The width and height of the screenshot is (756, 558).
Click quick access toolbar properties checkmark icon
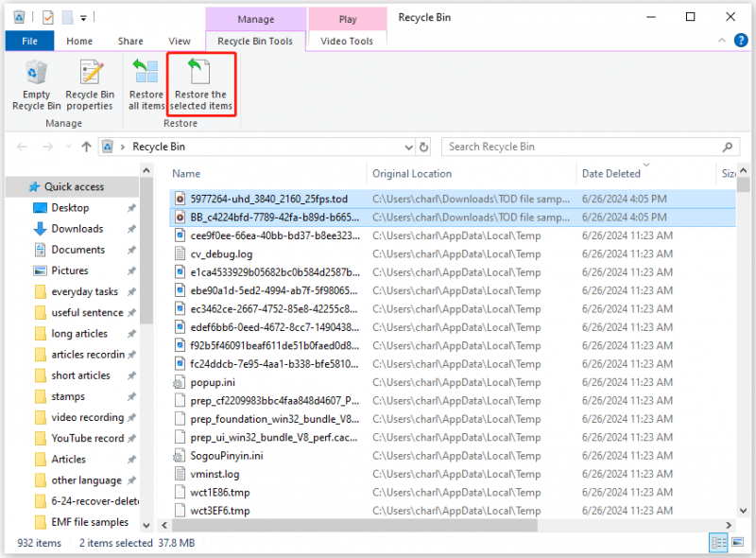pos(48,18)
